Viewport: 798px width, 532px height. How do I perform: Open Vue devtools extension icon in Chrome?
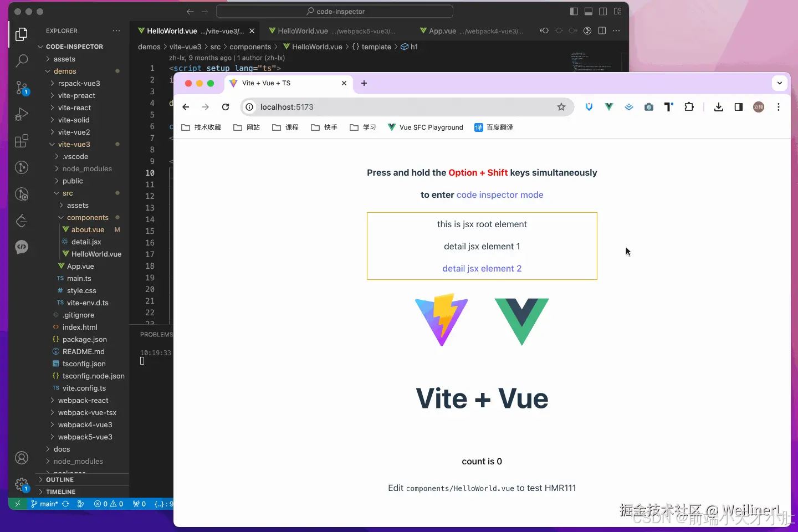(609, 107)
